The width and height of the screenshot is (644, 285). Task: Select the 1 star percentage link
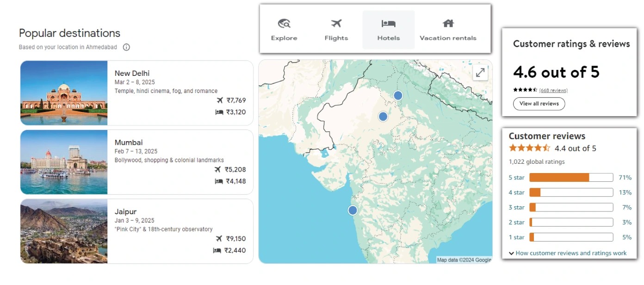click(626, 237)
